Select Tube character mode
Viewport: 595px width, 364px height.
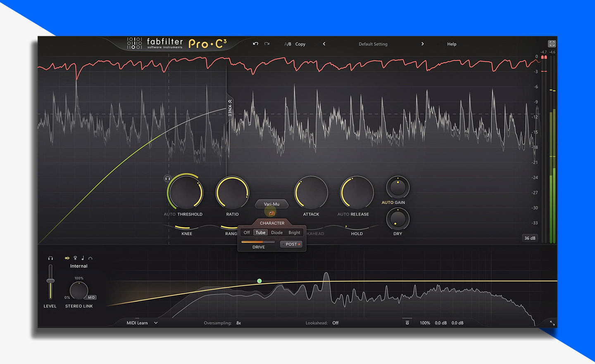(260, 233)
